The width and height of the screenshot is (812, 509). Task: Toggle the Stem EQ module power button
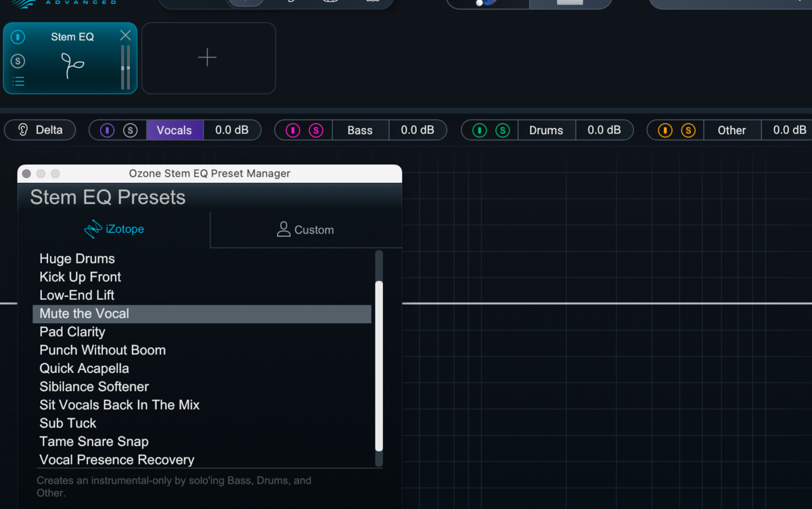tap(18, 37)
